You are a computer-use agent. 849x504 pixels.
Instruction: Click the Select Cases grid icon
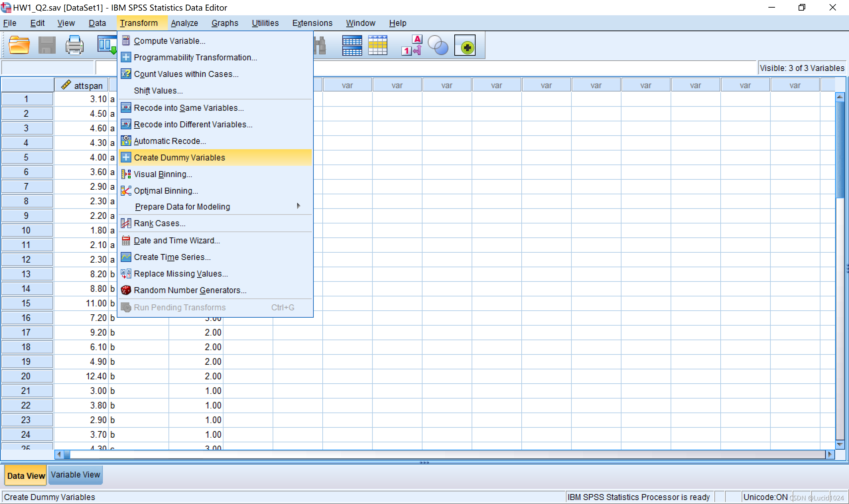point(352,45)
